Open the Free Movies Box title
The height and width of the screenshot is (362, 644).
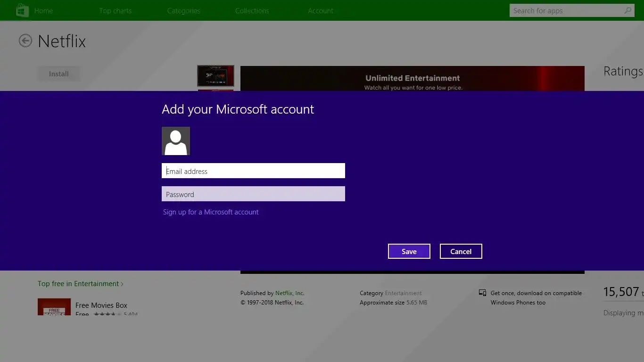[101, 305]
